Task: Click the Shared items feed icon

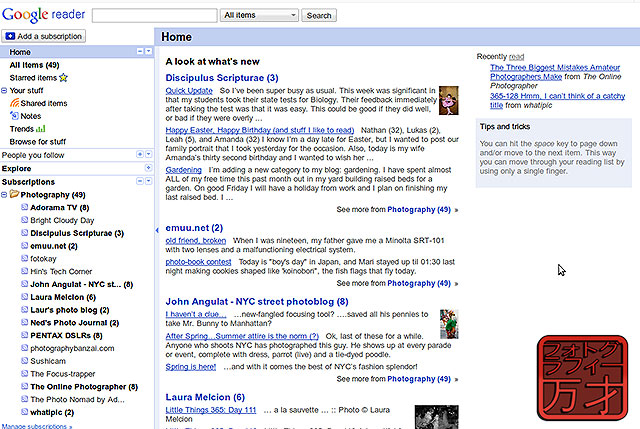Action: click(14, 103)
